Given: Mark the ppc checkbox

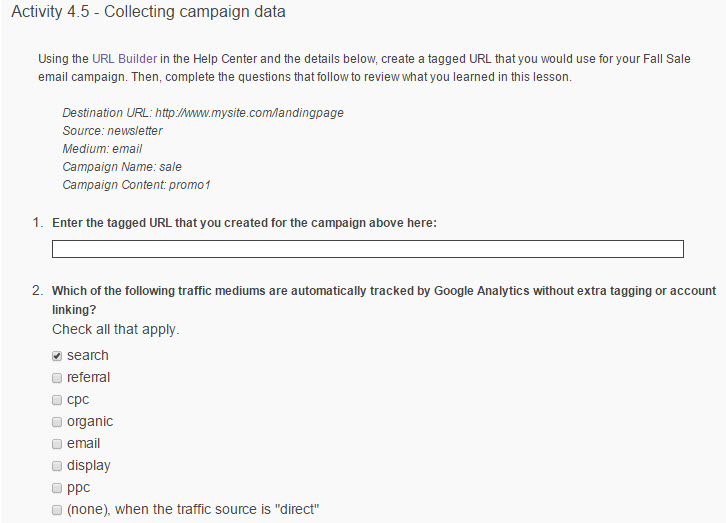Looking at the screenshot, I should (x=57, y=488).
